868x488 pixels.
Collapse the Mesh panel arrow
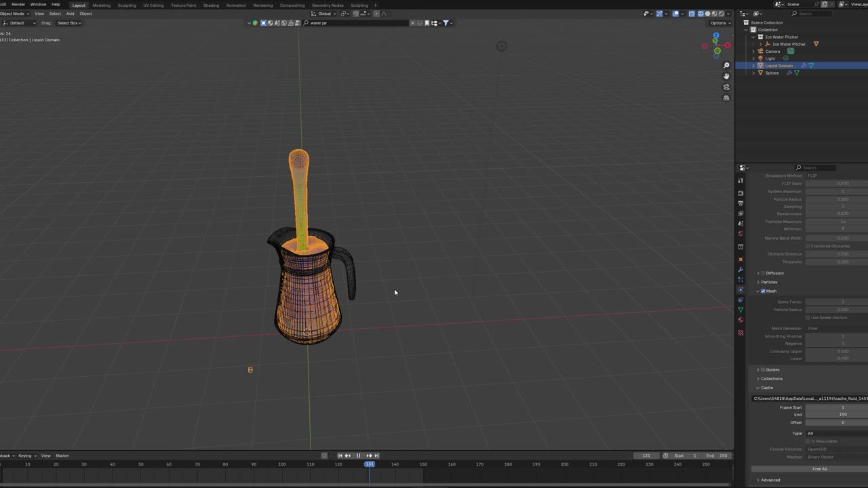click(x=758, y=291)
